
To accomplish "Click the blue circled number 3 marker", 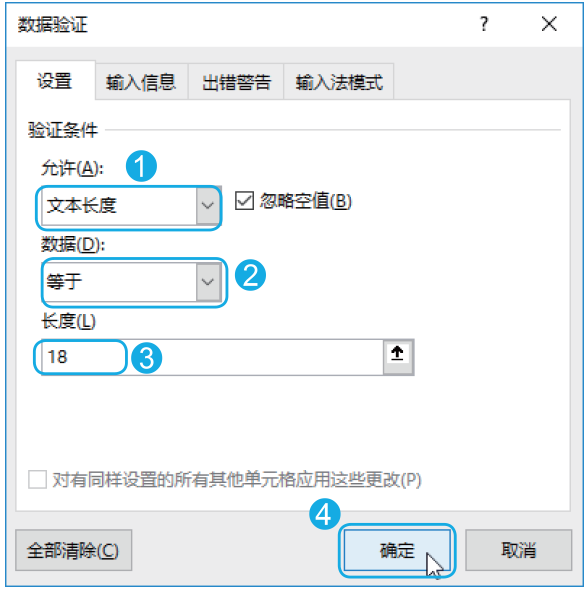I will [146, 358].
